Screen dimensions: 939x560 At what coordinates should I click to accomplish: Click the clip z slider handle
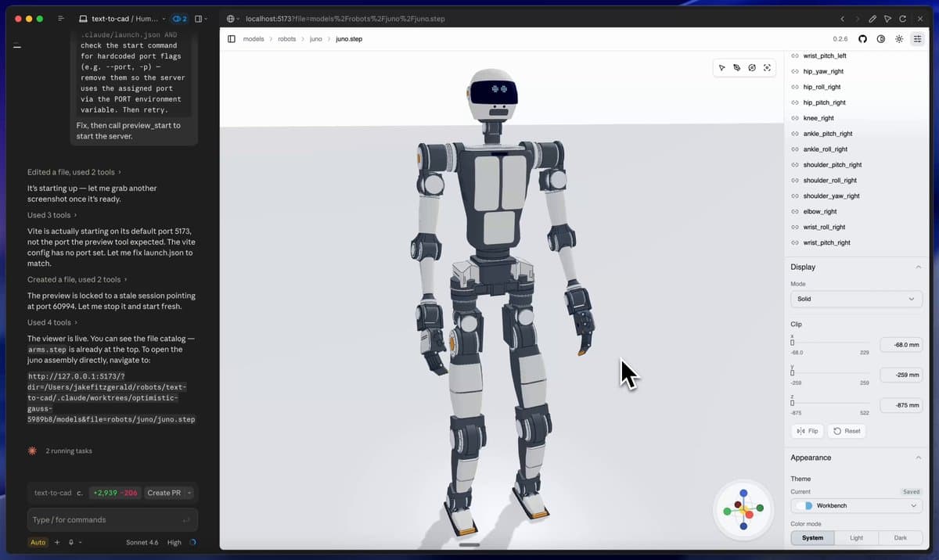pos(793,403)
